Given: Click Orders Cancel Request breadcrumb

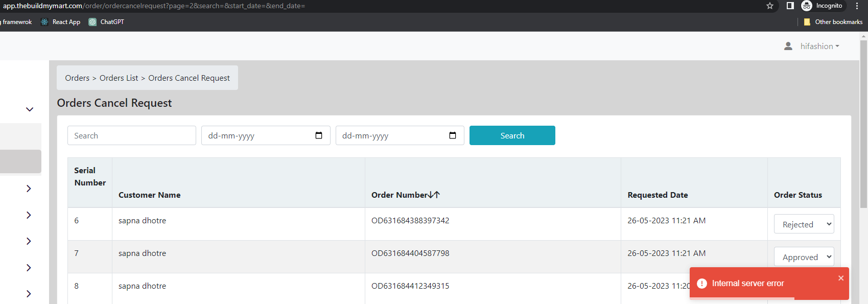Looking at the screenshot, I should [189, 78].
